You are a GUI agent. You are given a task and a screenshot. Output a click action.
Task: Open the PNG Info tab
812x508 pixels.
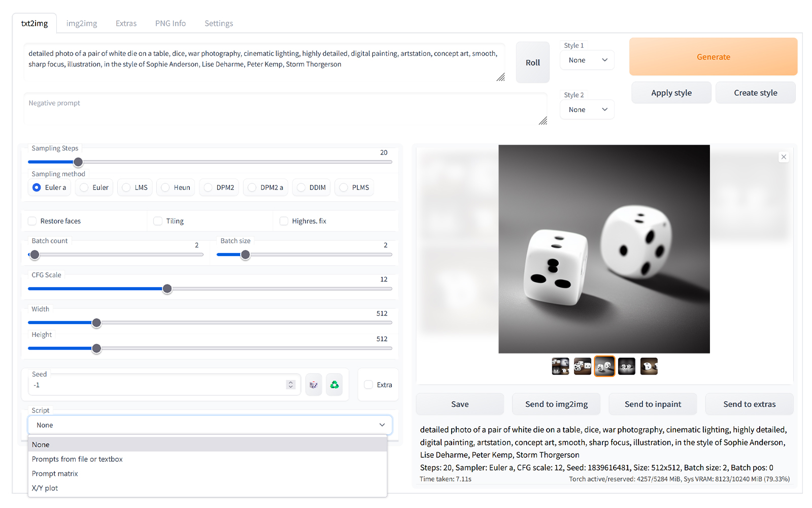[170, 23]
